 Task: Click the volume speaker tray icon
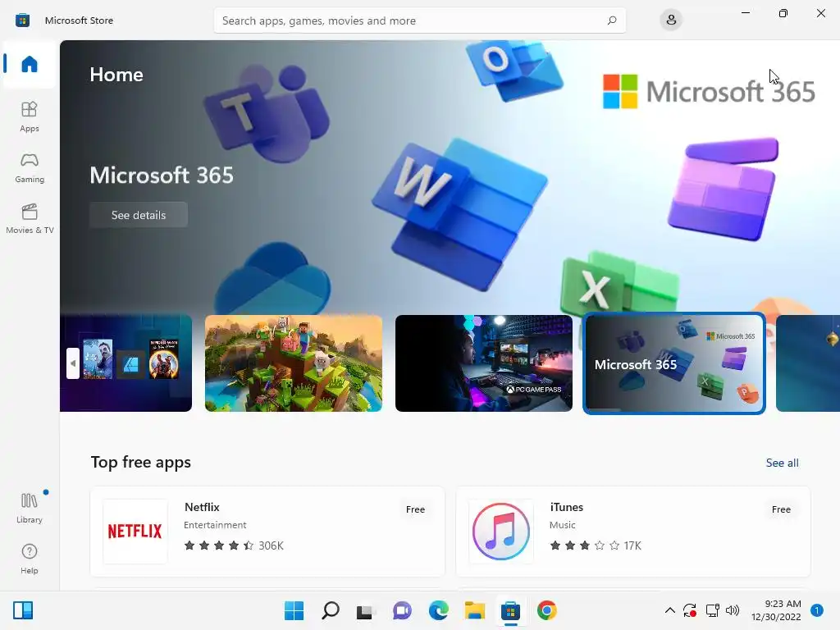733,610
